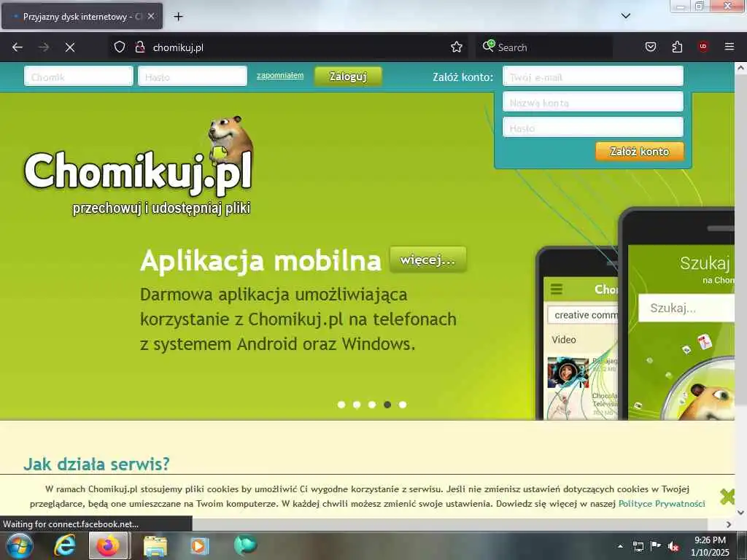This screenshot has height=560, width=747.
Task: Open the network tray icon
Action: coord(638,546)
